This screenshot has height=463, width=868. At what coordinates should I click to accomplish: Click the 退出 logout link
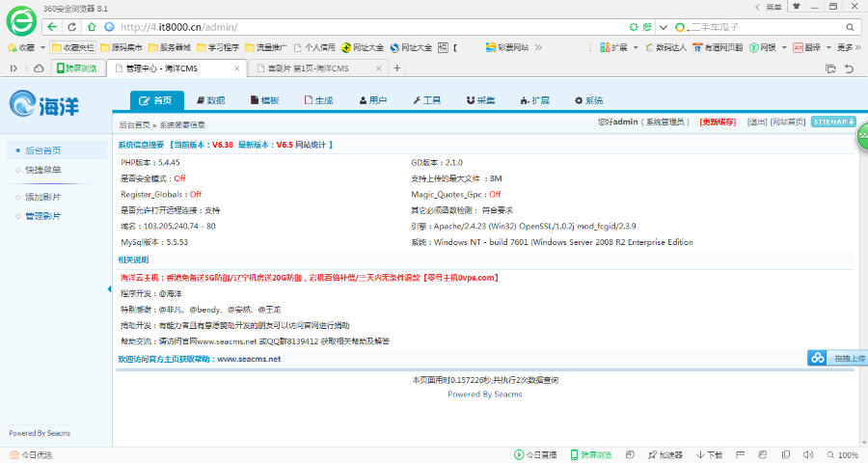point(757,122)
